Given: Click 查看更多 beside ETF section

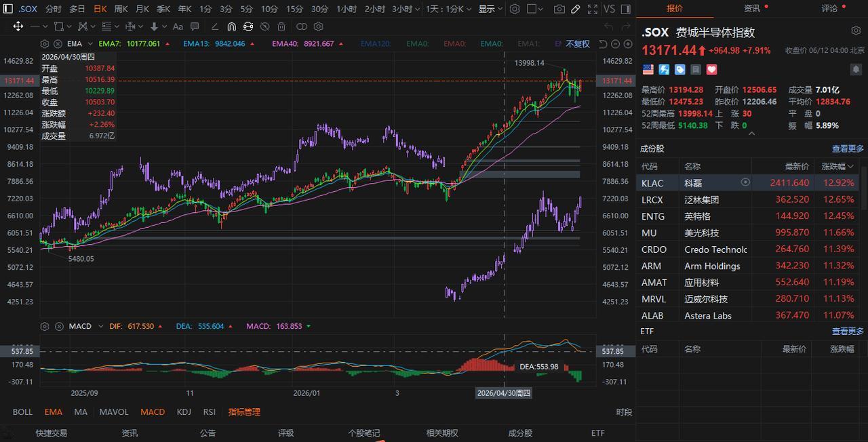Looking at the screenshot, I should coord(848,331).
